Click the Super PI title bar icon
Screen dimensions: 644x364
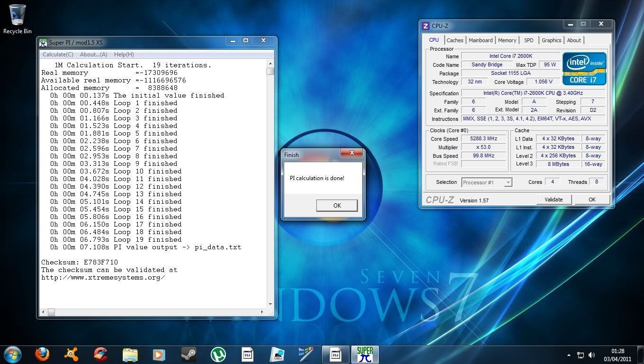(44, 42)
